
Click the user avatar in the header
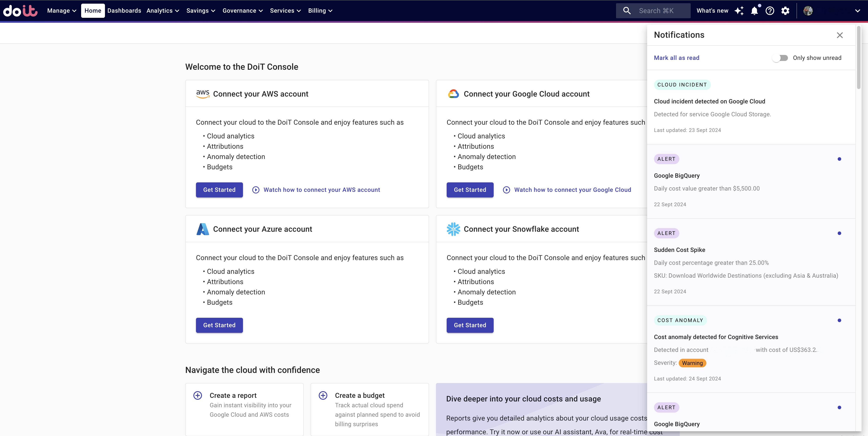(808, 11)
